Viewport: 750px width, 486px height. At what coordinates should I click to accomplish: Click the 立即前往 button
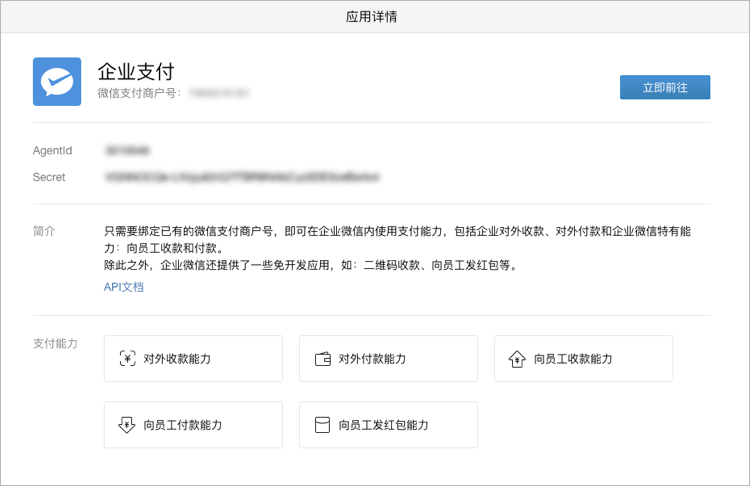coord(665,87)
